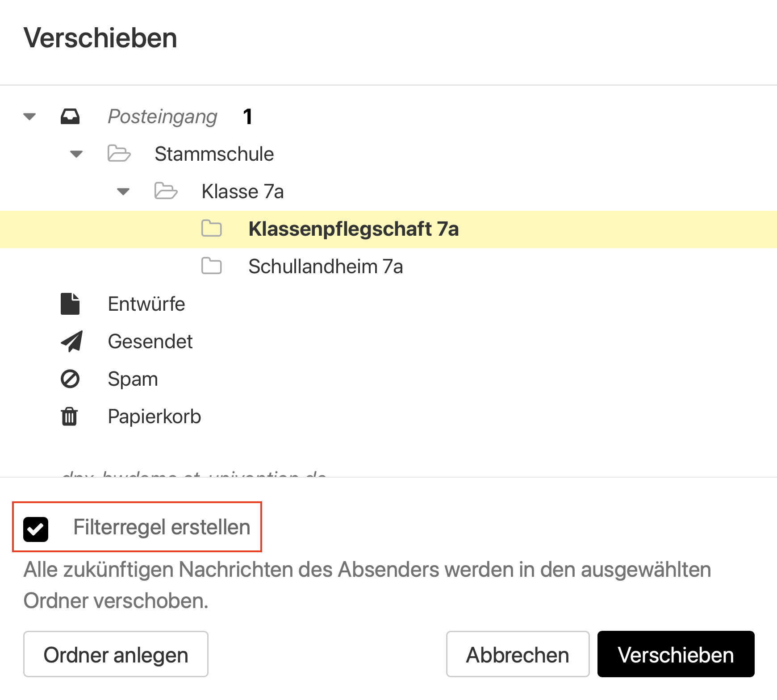The image size is (777, 700).
Task: Click the blocked-circle icon for Spam
Action: [x=70, y=379]
